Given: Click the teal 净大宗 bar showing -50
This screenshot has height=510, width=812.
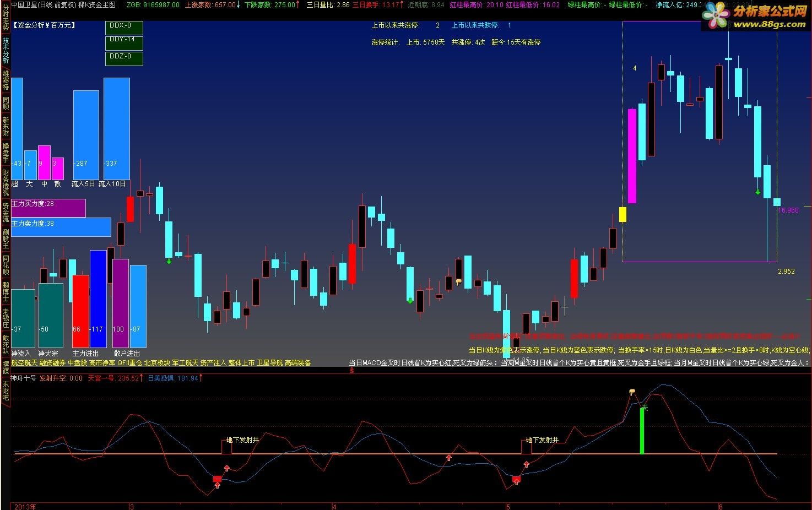Looking at the screenshot, I should click(51, 316).
